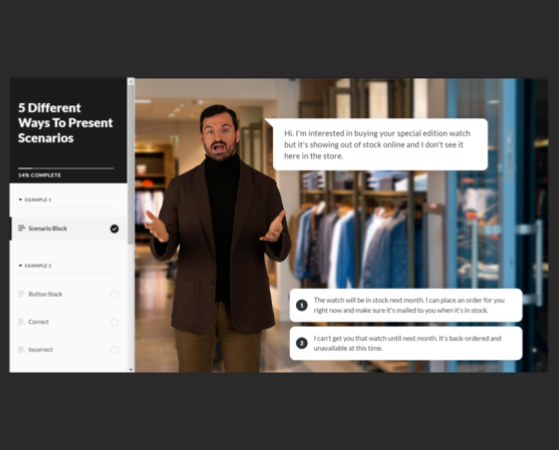The width and height of the screenshot is (559, 451).
Task: Click the Correct lesson completion circle
Action: point(114,322)
